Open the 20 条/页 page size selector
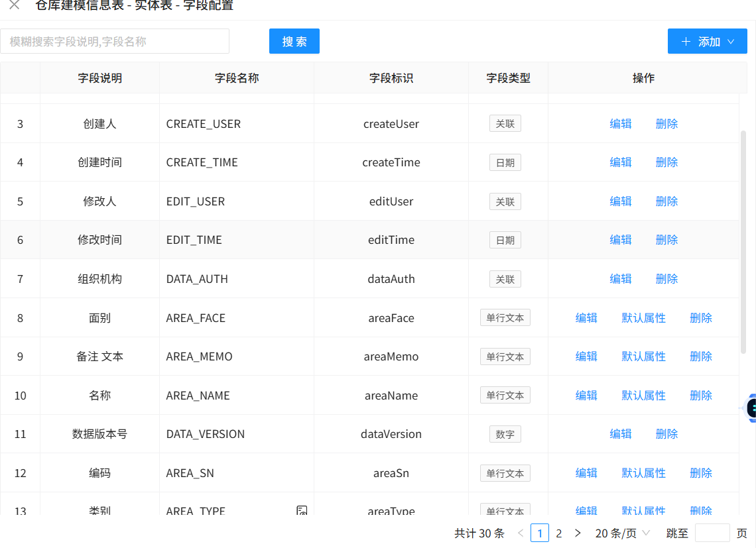This screenshot has width=756, height=548. coord(622,533)
